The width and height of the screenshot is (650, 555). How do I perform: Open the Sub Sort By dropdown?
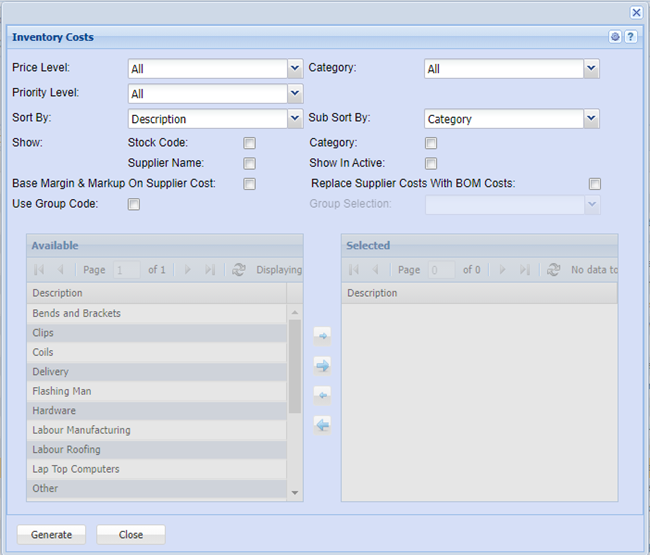point(591,118)
